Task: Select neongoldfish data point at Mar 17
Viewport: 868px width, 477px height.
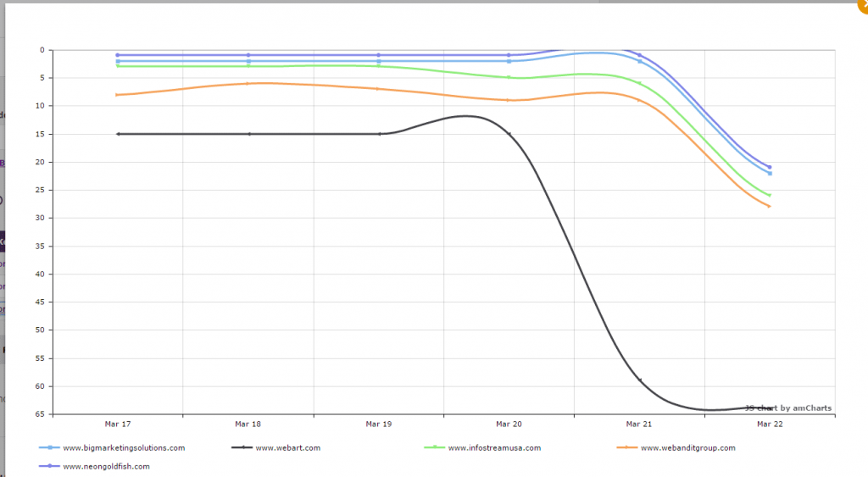Action: [x=117, y=55]
